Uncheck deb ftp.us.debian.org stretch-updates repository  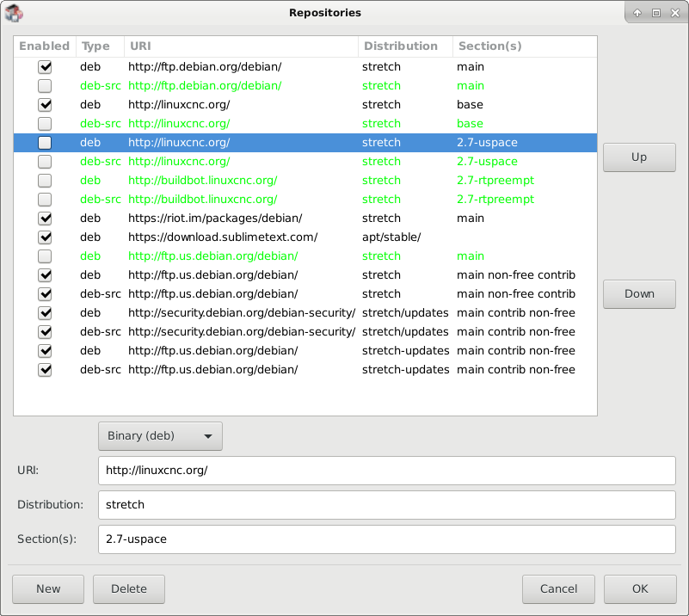45,350
